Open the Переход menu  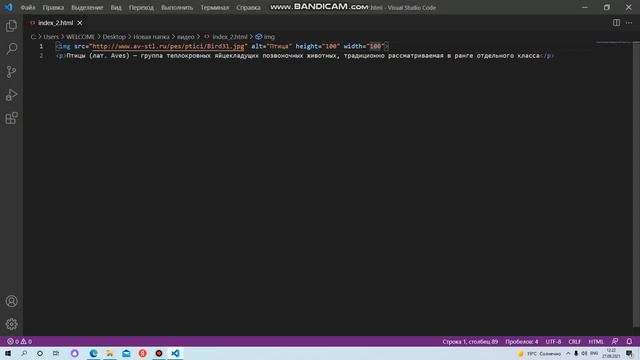pos(141,8)
